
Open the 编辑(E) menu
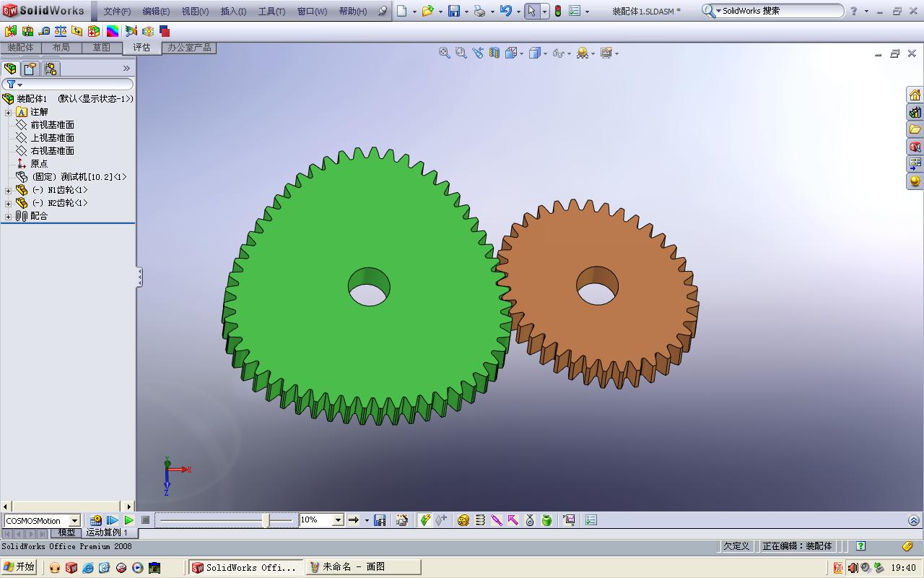[x=156, y=11]
